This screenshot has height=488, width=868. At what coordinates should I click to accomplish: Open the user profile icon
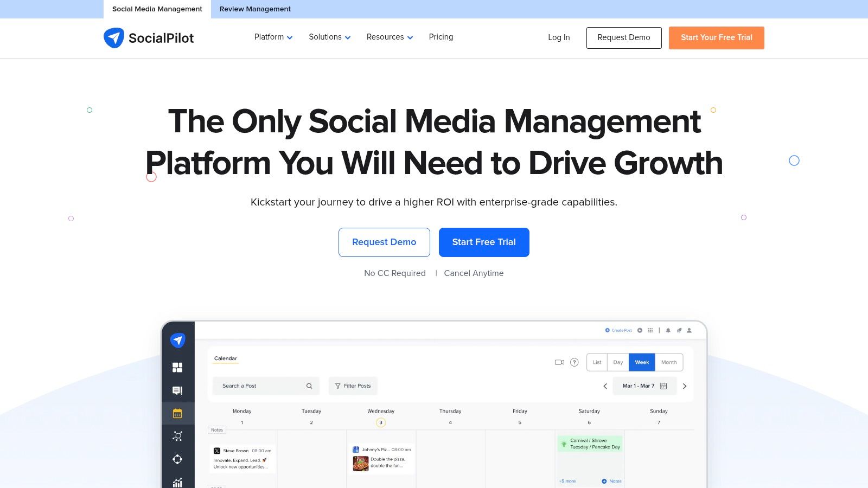688,330
